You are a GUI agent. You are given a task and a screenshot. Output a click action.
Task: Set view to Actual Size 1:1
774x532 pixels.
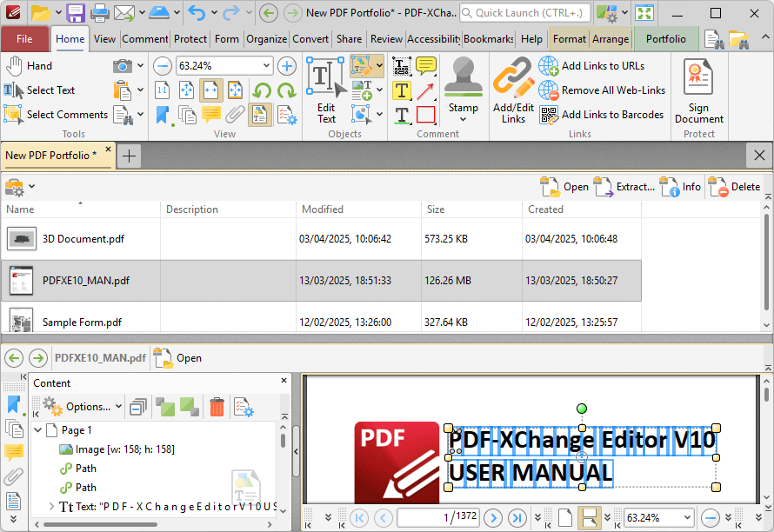click(x=163, y=90)
